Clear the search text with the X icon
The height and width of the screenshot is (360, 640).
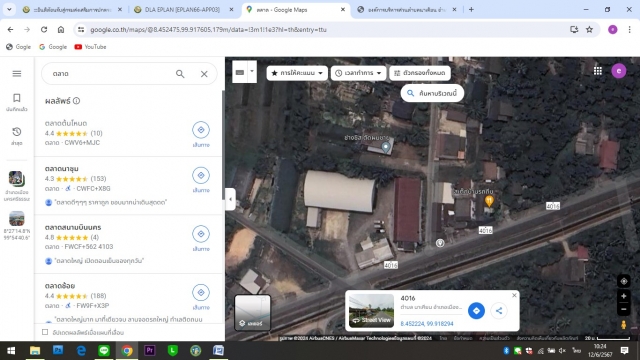[204, 74]
